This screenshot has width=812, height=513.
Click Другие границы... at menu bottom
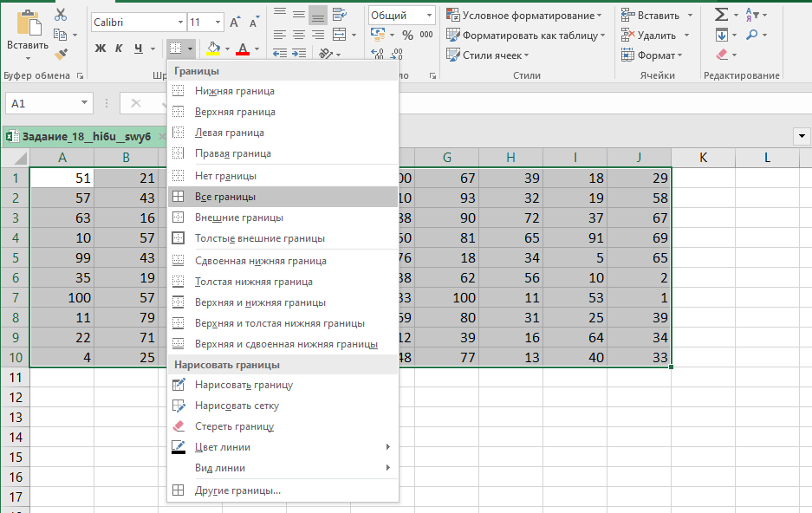[237, 490]
